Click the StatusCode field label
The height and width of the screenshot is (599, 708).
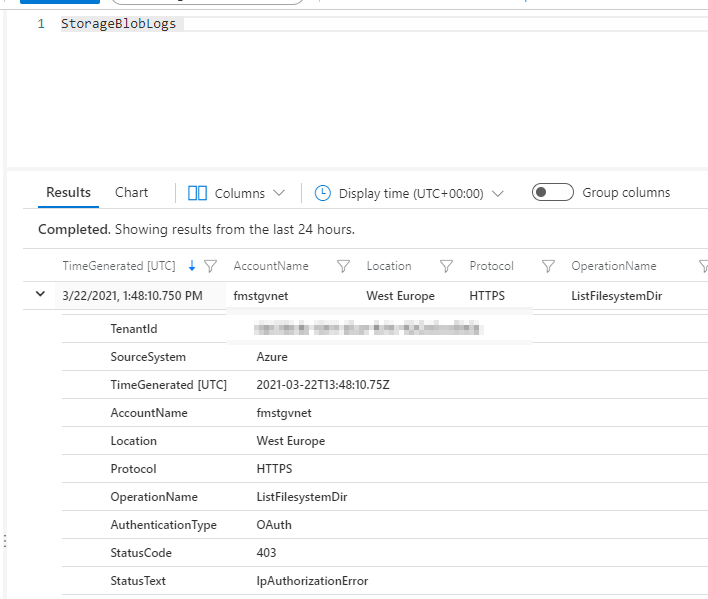pyautogui.click(x=141, y=553)
